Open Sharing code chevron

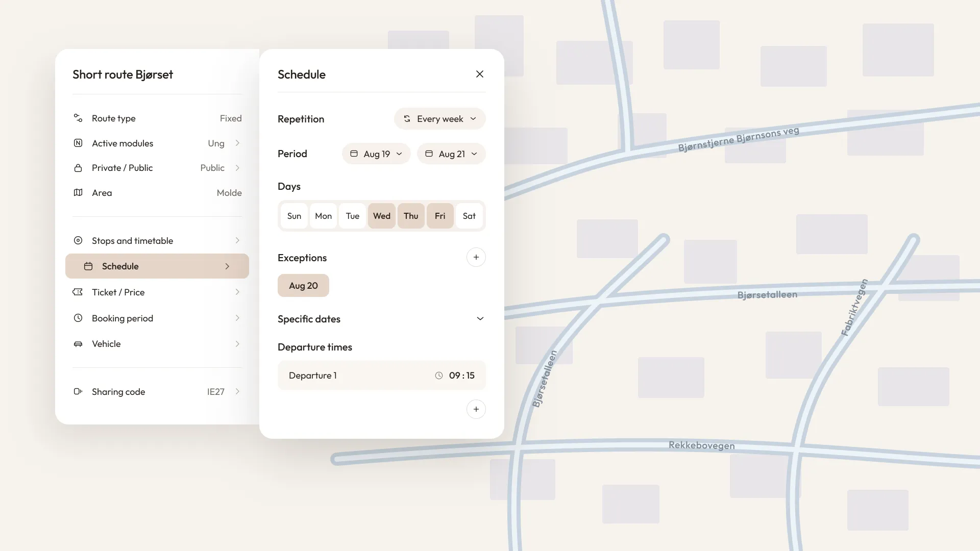click(237, 392)
